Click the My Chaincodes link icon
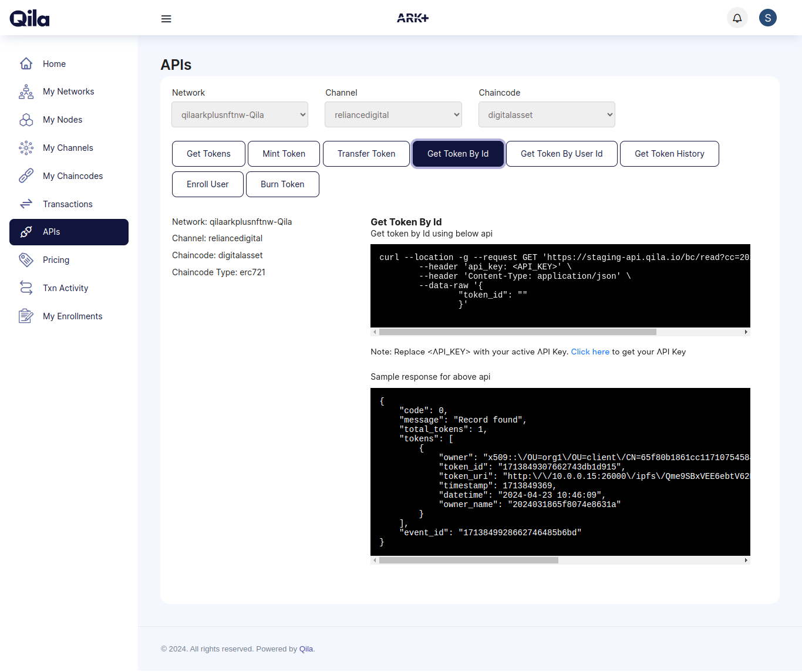 tap(26, 175)
